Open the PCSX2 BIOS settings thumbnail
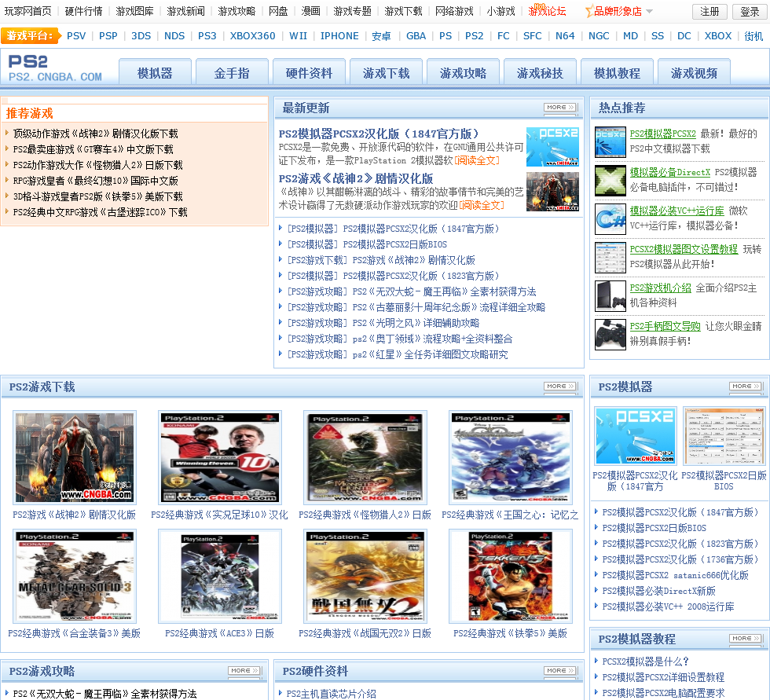Image resolution: width=770 pixels, height=700 pixels. click(x=724, y=436)
